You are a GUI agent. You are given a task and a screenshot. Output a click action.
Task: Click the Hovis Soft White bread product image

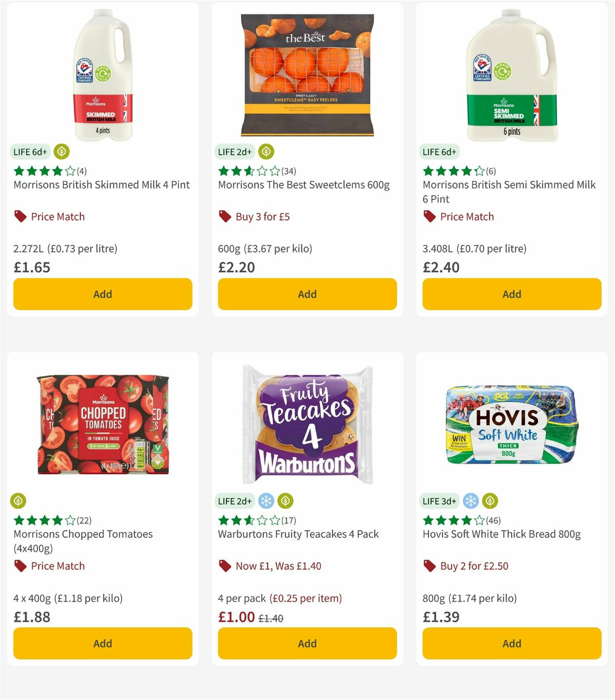tap(511, 424)
